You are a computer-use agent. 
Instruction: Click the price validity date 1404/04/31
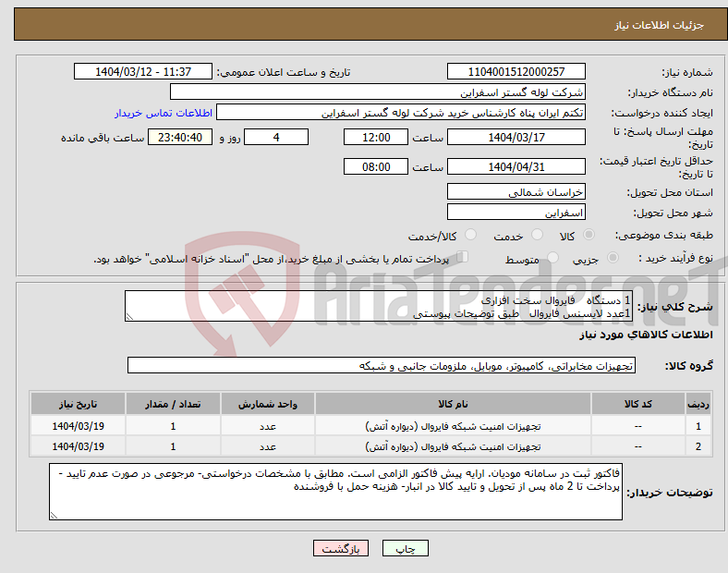[516, 166]
